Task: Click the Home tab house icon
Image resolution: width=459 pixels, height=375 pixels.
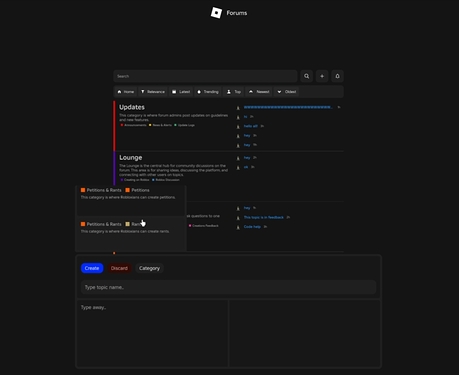Action: [x=119, y=92]
